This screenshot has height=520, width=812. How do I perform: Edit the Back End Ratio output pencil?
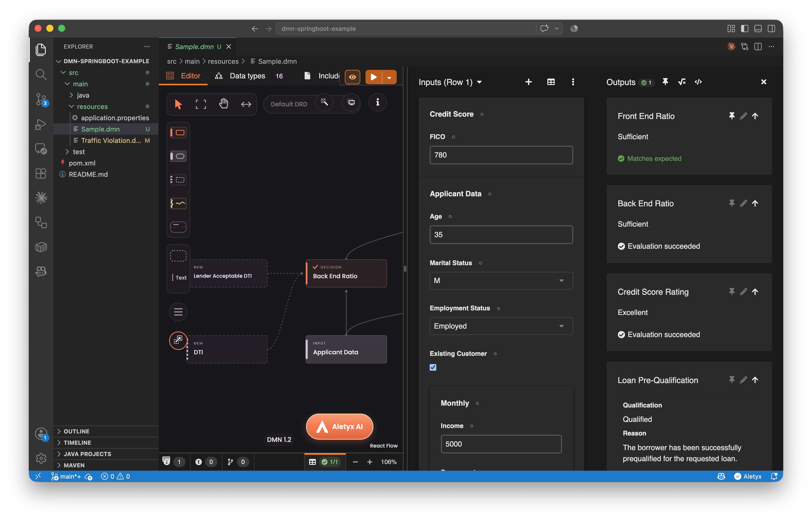tap(743, 203)
